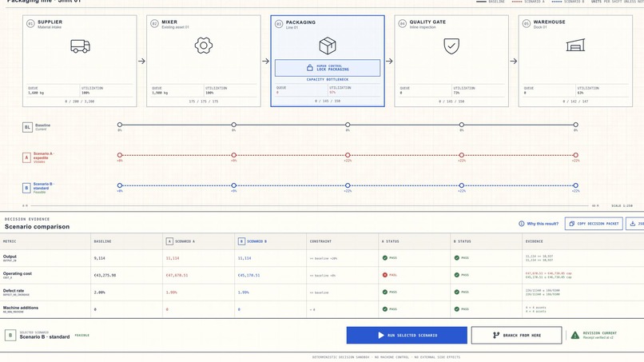Click the Supplier queue value 1,600 kg

36,93
